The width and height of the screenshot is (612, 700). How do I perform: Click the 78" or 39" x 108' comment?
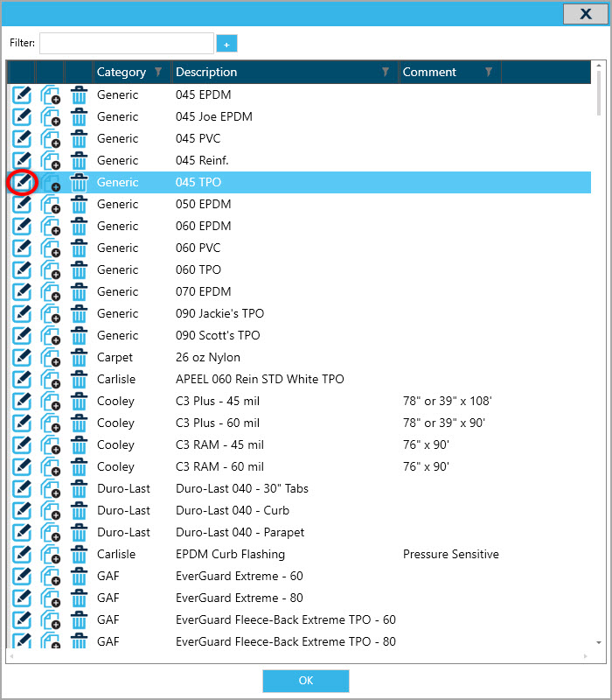pyautogui.click(x=448, y=401)
